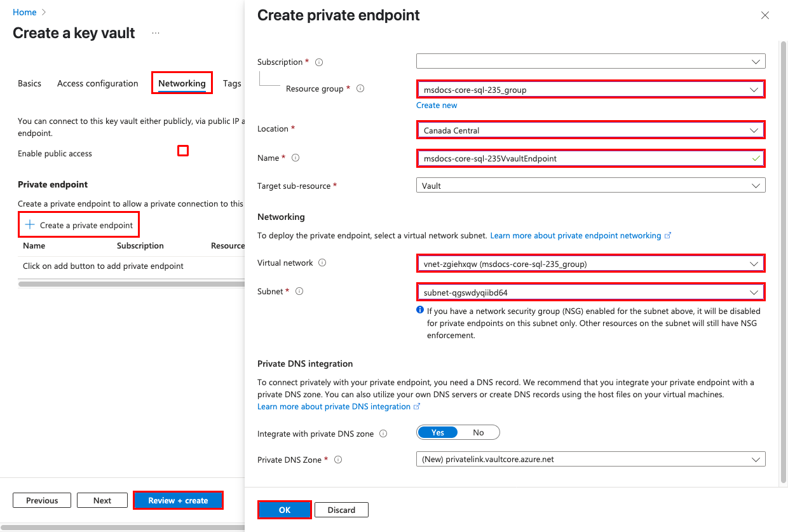Open the Private DNS Zone info icon

coord(337,460)
